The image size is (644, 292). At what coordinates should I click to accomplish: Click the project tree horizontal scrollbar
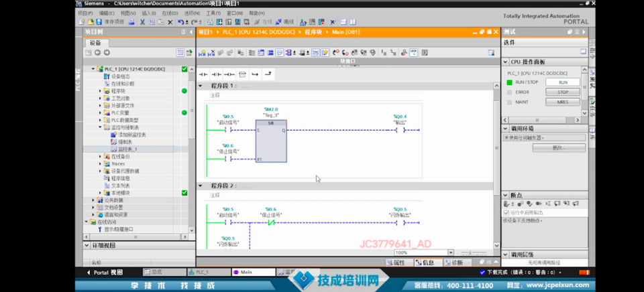136,237
